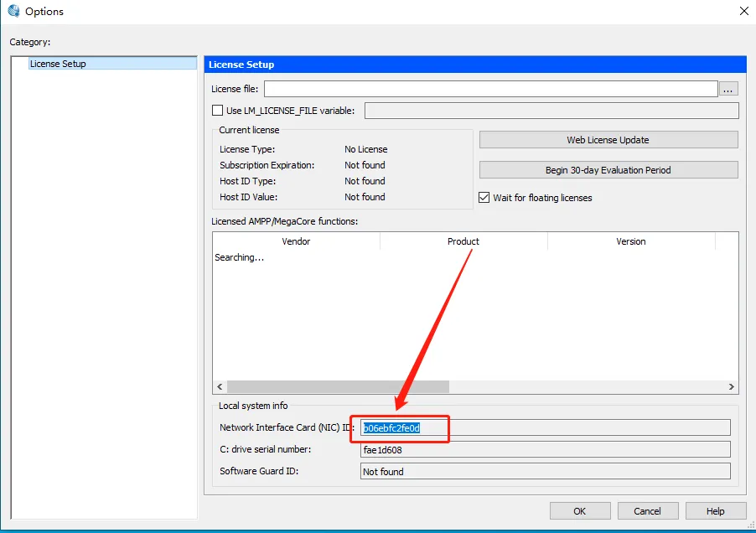The height and width of the screenshot is (533, 756).
Task: Click the Options window title icon
Action: pos(13,11)
